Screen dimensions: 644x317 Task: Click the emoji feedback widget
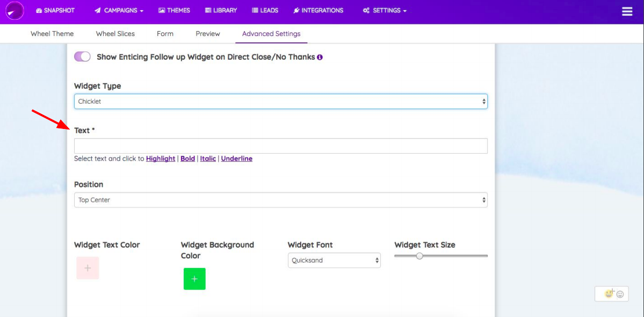tap(612, 293)
